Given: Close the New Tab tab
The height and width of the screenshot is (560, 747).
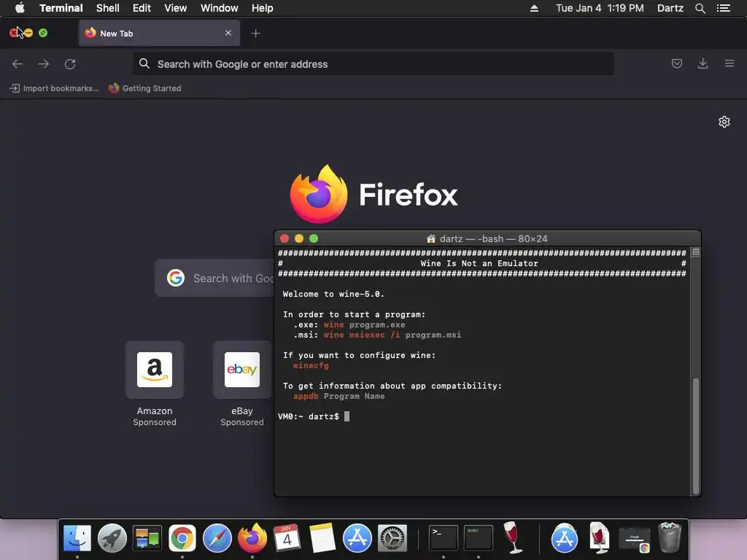Looking at the screenshot, I should [x=228, y=33].
